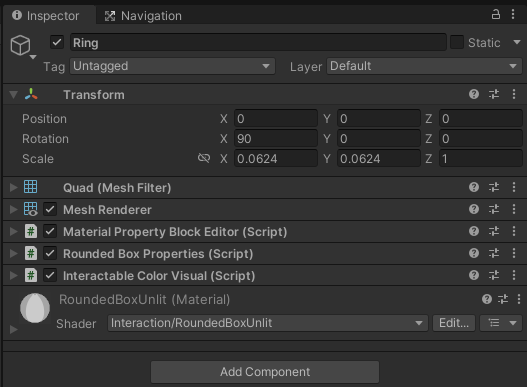Image resolution: width=527 pixels, height=387 pixels.
Task: Disable the Mesh Renderer component
Action: click(x=50, y=209)
